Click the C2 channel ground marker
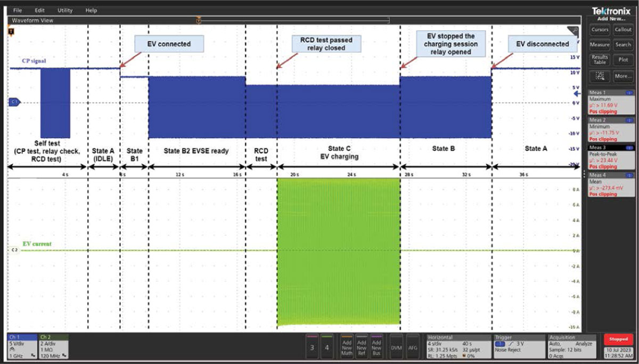The image size is (639, 364). [x=14, y=249]
